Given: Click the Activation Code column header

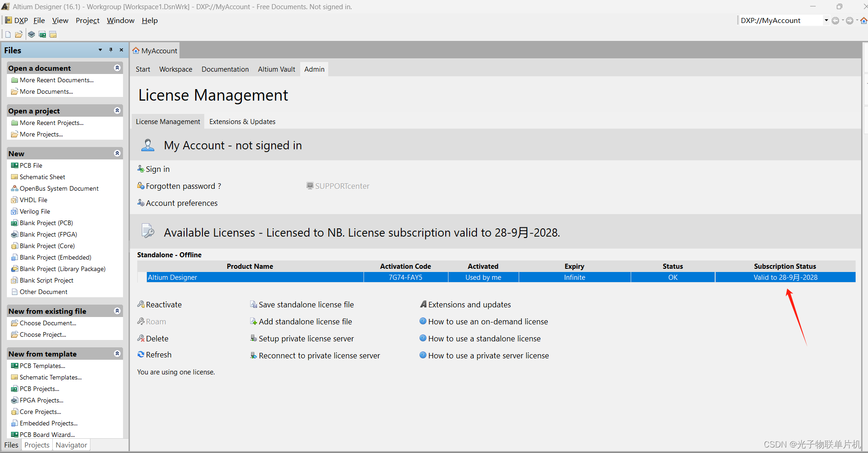Looking at the screenshot, I should click(405, 266).
